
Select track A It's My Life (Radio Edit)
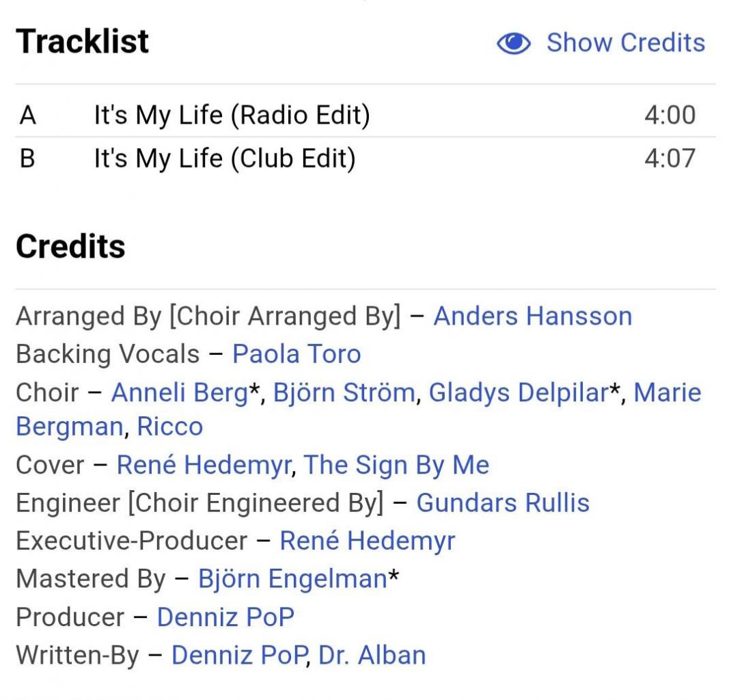click(232, 115)
